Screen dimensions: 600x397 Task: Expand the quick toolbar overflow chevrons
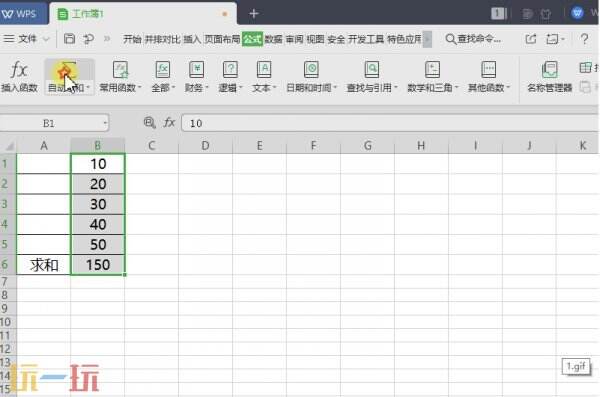[x=107, y=39]
